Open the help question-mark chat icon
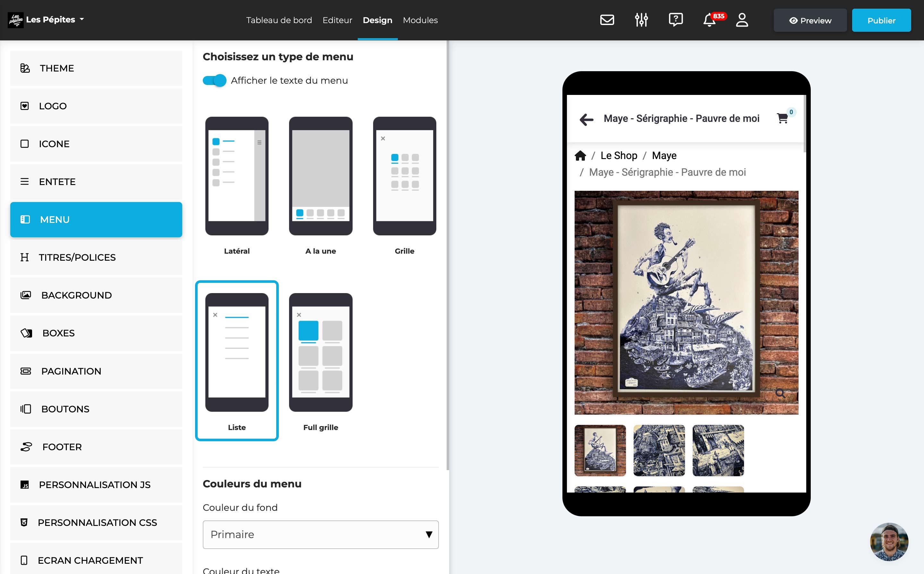Image resolution: width=924 pixels, height=574 pixels. [x=676, y=20]
